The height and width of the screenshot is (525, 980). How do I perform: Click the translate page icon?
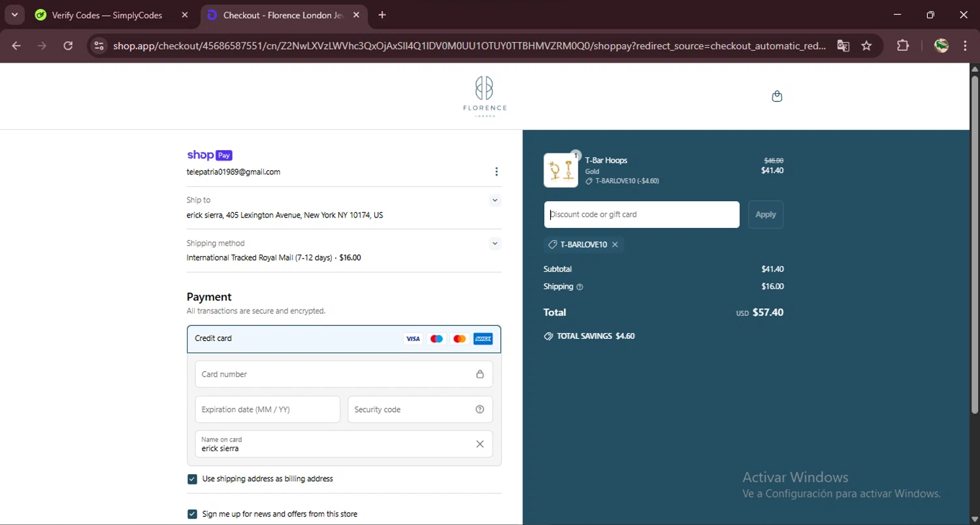coord(843,46)
